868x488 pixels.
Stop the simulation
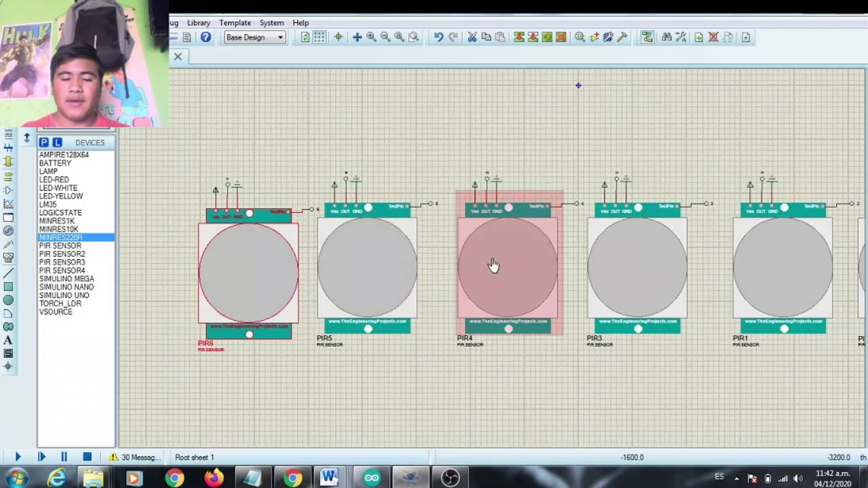(87, 457)
